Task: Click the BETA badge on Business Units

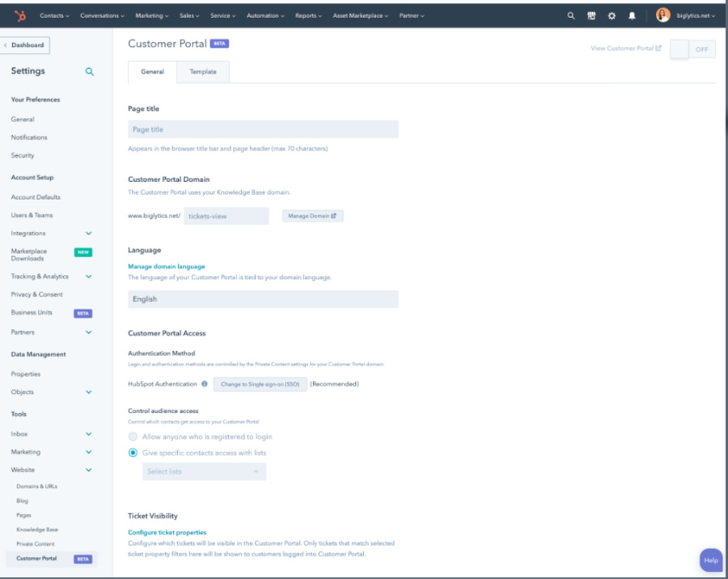Action: pos(83,314)
